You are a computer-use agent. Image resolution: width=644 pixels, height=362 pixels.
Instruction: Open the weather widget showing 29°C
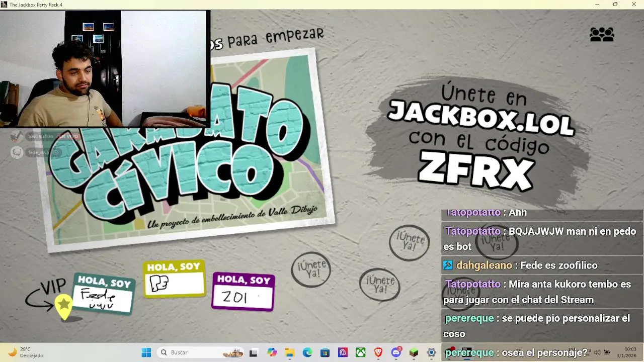[x=25, y=352]
